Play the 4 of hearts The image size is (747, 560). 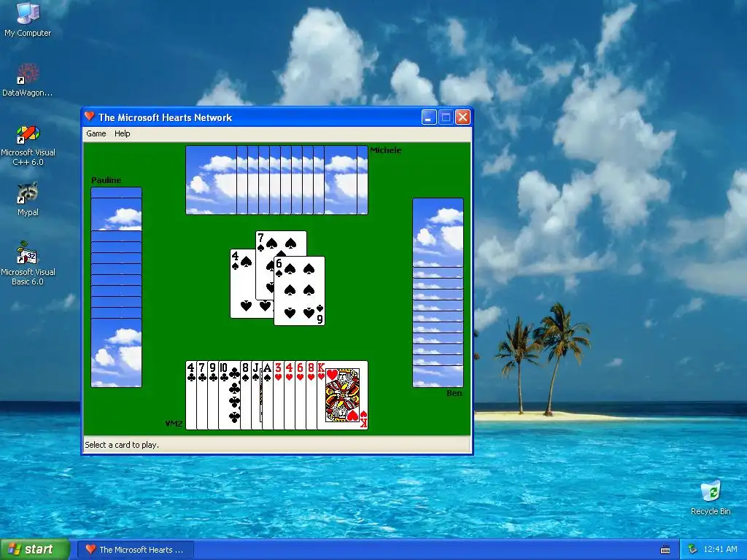289,395
